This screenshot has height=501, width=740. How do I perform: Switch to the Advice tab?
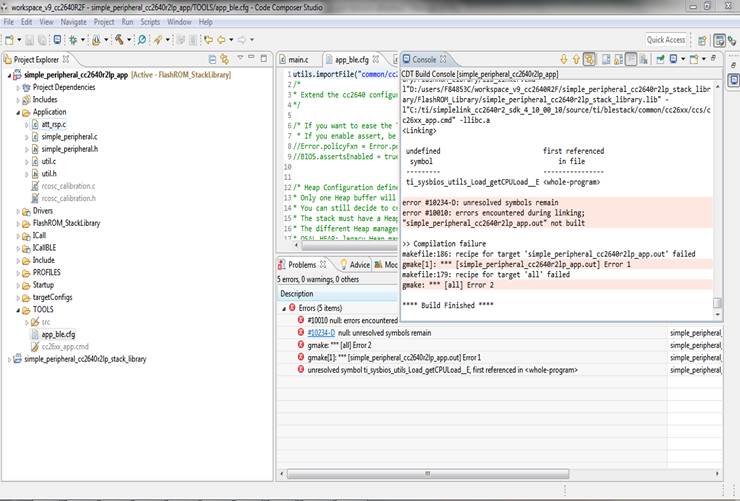point(355,265)
